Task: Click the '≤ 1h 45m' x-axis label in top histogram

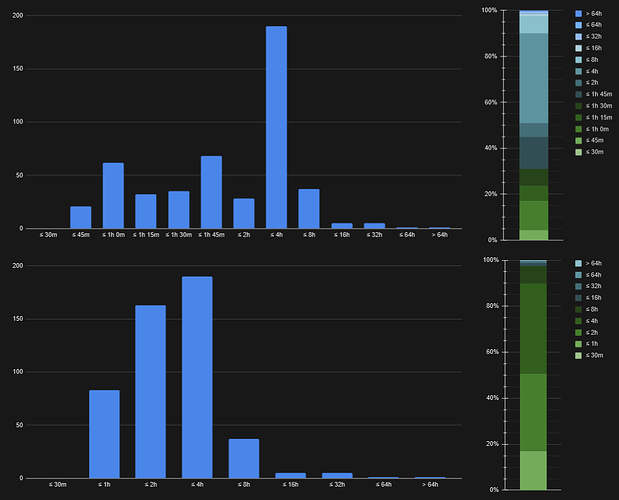Action: point(211,235)
